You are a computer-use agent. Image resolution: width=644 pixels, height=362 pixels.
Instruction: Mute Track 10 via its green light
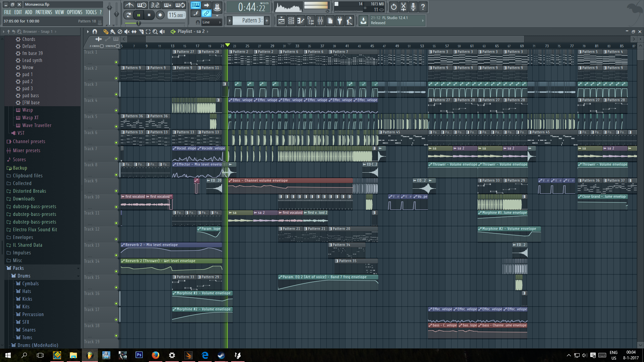(116, 207)
